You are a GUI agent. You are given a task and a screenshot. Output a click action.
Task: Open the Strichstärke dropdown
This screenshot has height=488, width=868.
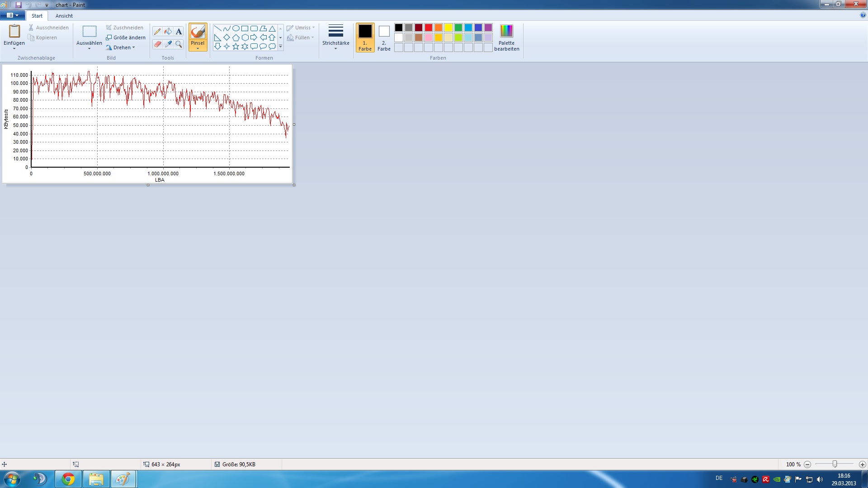pos(335,37)
